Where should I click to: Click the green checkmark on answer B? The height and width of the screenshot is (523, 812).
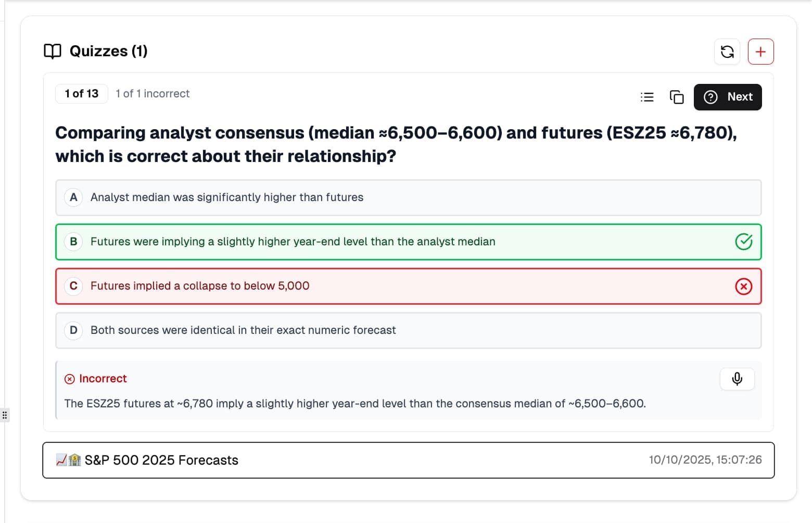coord(743,241)
